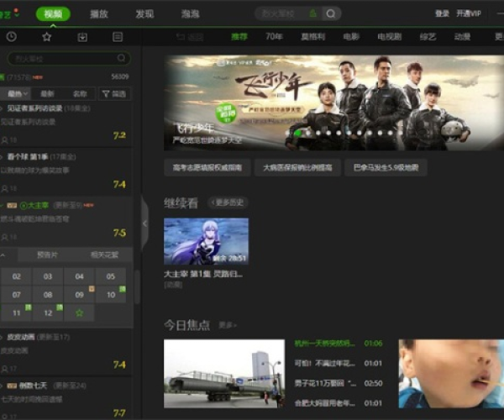The image size is (504, 420).
Task: Open the child face thumbnail in 今日焦点
Action: (x=451, y=374)
